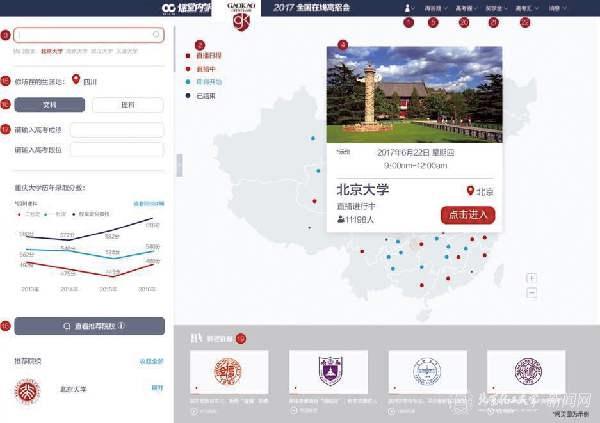Open the blue link above the score chart
The height and width of the screenshot is (423, 600).
click(x=148, y=204)
